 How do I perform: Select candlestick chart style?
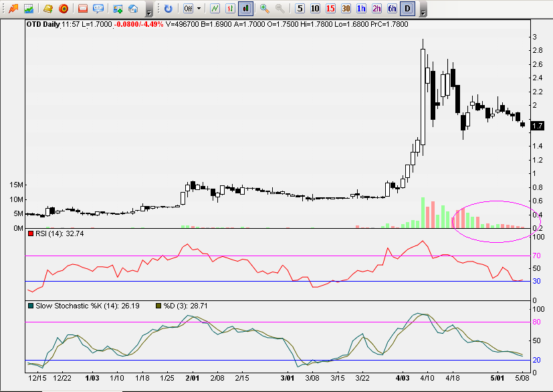[246, 9]
